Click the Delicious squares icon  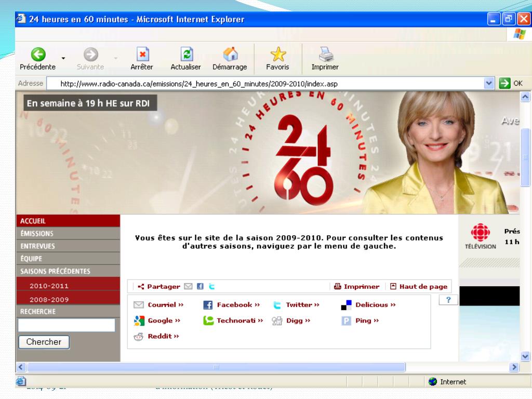pyautogui.click(x=346, y=305)
